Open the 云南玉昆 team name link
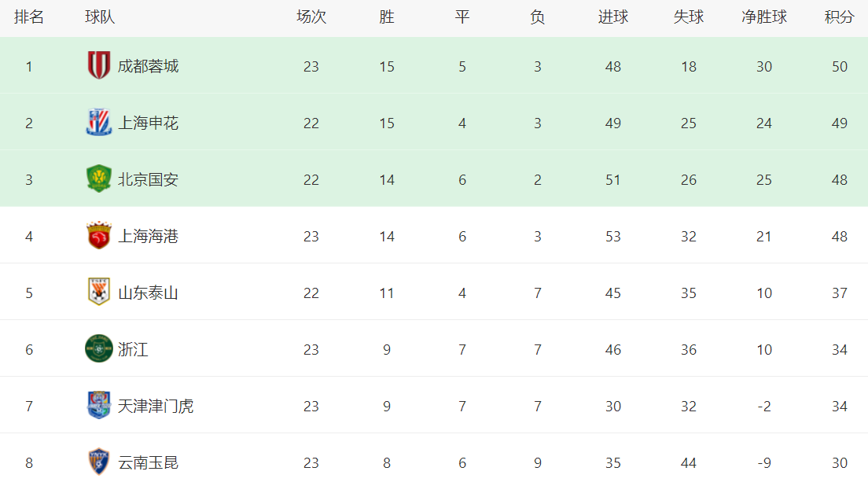This screenshot has height=486, width=868. point(148,462)
